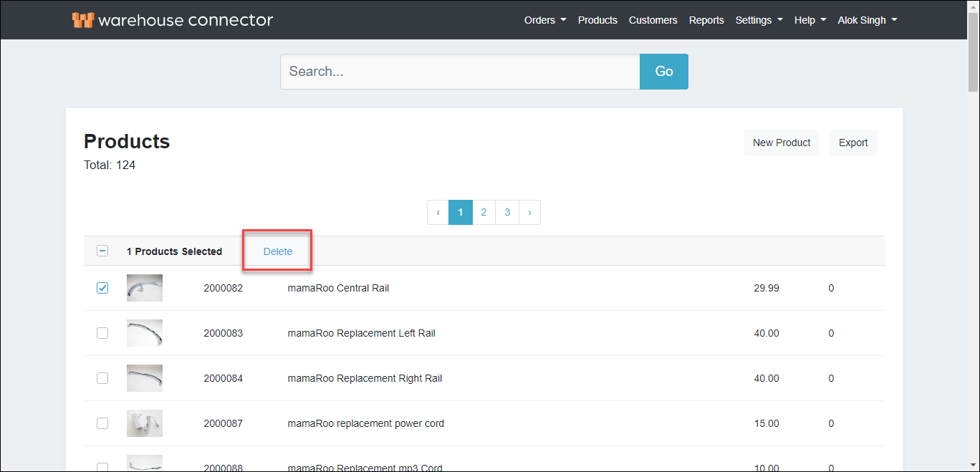
Task: Delete the selected products
Action: click(278, 251)
